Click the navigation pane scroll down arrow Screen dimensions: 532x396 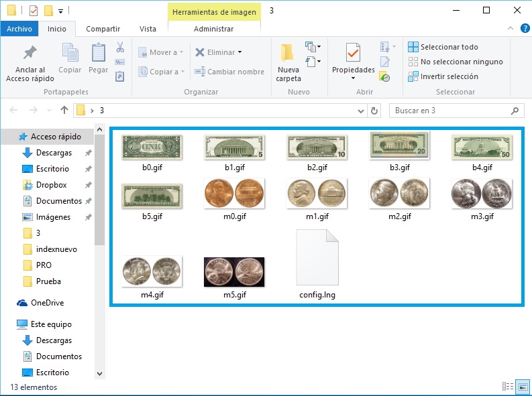tap(99, 374)
